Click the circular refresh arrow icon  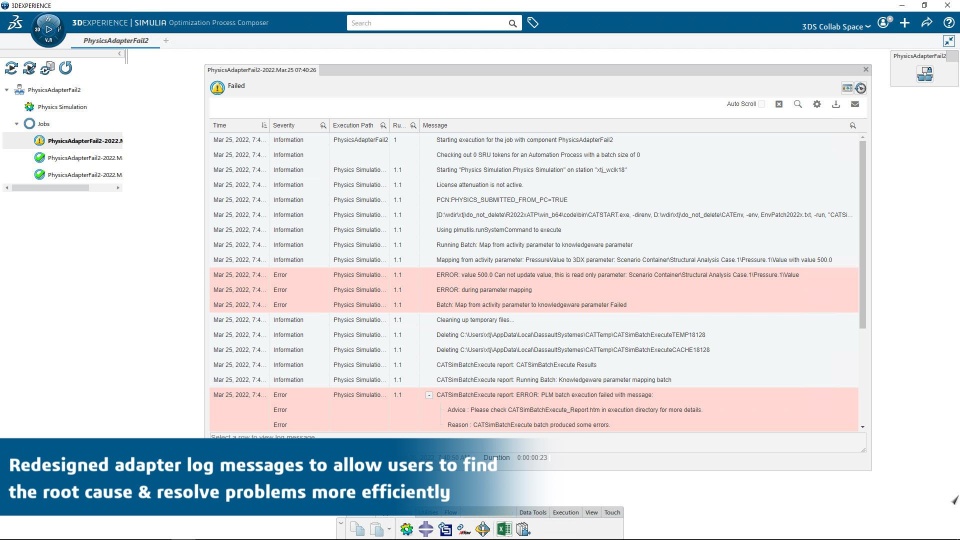click(66, 68)
